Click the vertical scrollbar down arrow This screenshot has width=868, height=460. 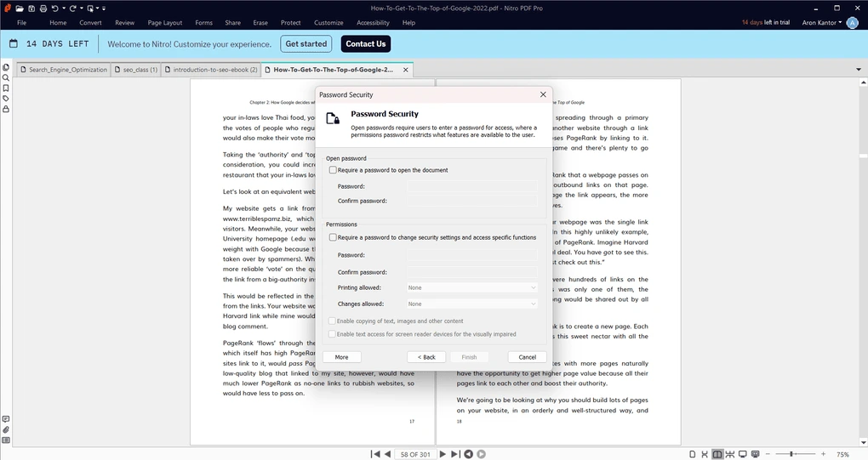pos(863,443)
